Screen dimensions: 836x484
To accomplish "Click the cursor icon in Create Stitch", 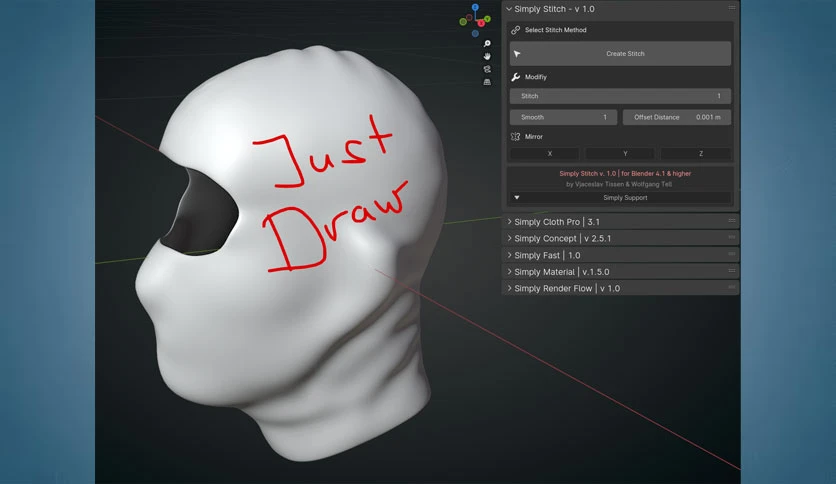I will point(517,54).
